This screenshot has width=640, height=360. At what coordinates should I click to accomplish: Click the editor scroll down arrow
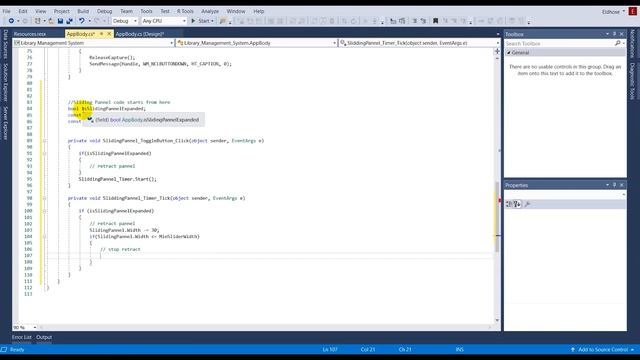point(497,320)
